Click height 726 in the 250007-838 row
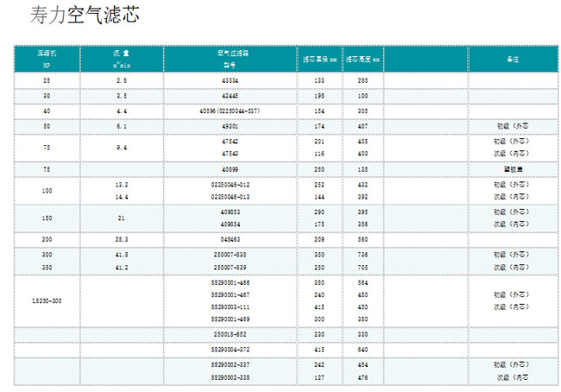Viewport: 561px width, 392px height. 362,255
